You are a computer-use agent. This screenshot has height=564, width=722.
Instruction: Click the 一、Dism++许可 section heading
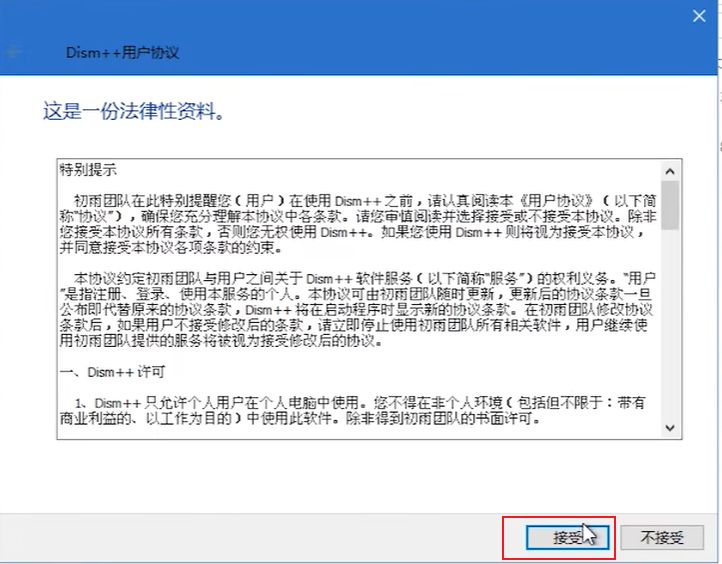click(x=110, y=371)
